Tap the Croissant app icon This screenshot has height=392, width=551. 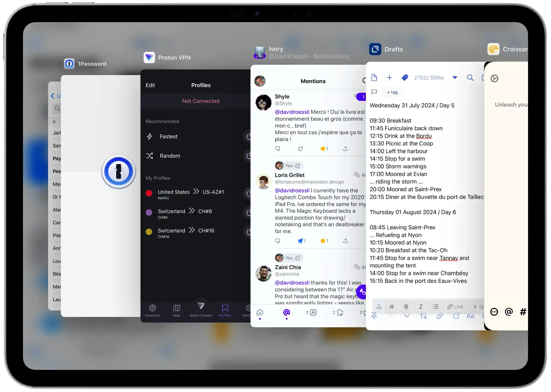(493, 49)
